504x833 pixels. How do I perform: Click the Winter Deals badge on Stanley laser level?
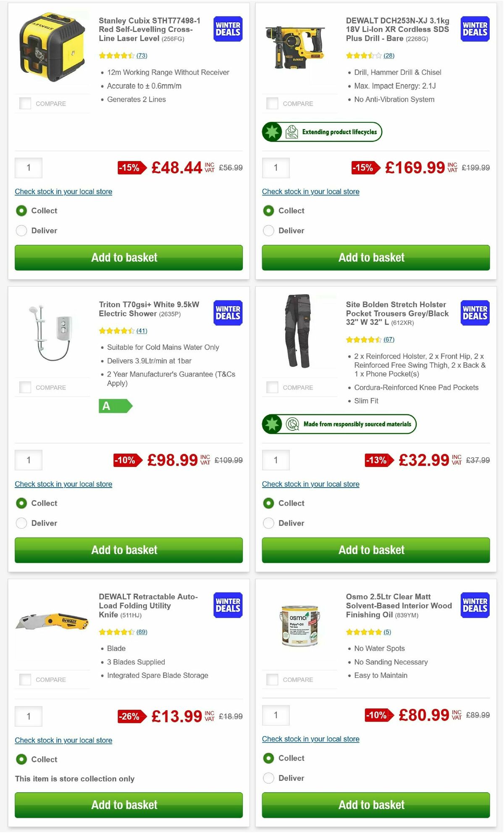tap(227, 29)
